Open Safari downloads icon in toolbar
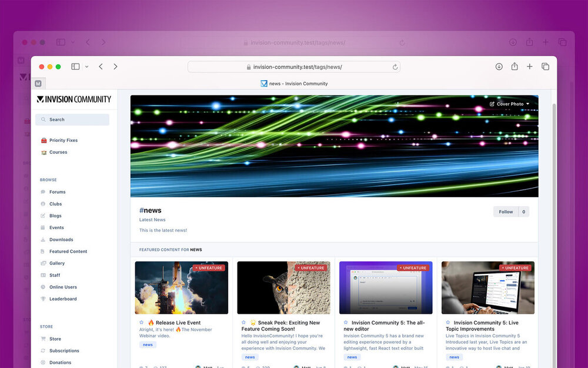Viewport: 588px width, 368px height. (499, 67)
